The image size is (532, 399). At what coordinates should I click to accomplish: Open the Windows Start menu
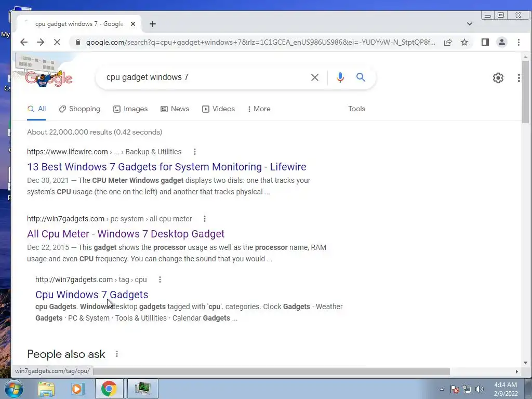[14, 389]
